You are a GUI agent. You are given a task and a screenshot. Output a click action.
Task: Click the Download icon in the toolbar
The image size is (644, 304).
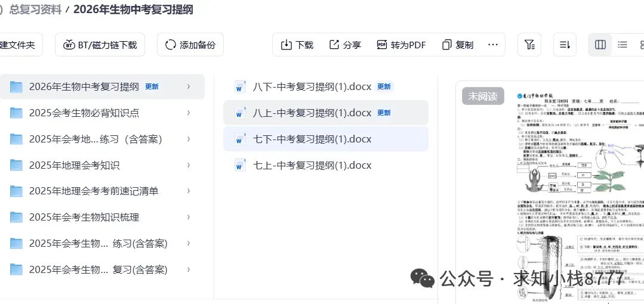pyautogui.click(x=286, y=45)
